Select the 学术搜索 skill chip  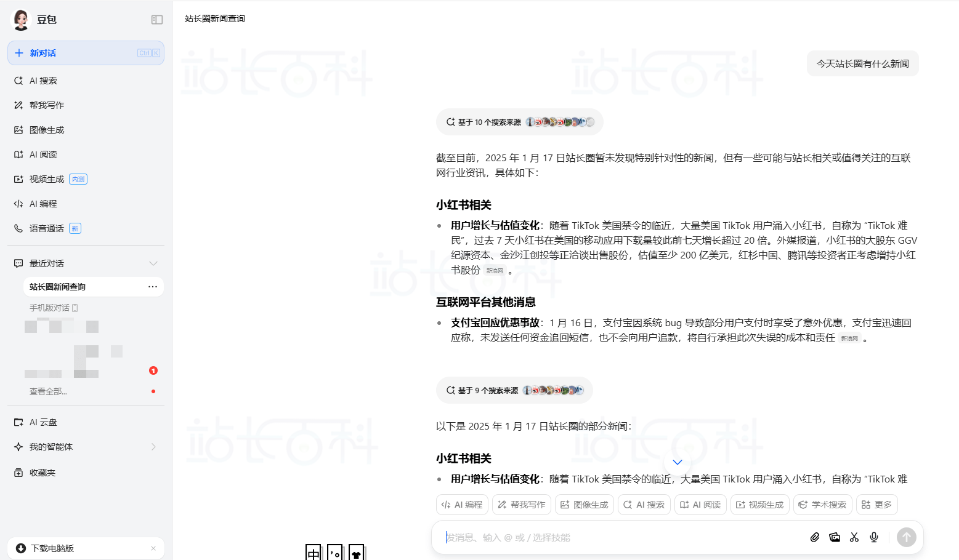[823, 505]
